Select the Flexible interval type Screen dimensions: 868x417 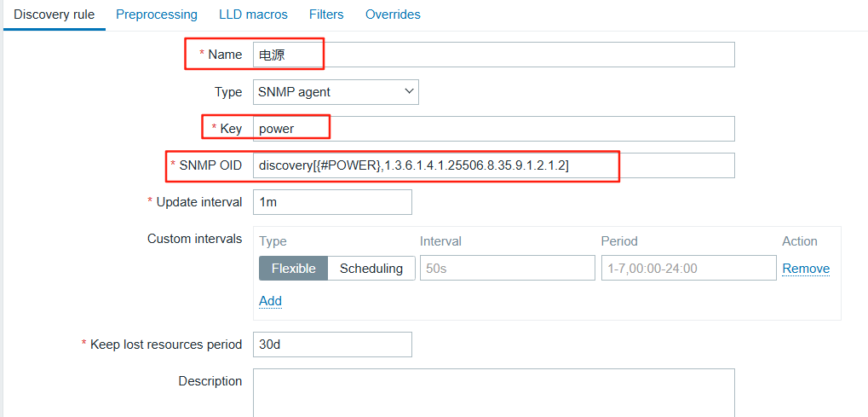pyautogui.click(x=293, y=268)
